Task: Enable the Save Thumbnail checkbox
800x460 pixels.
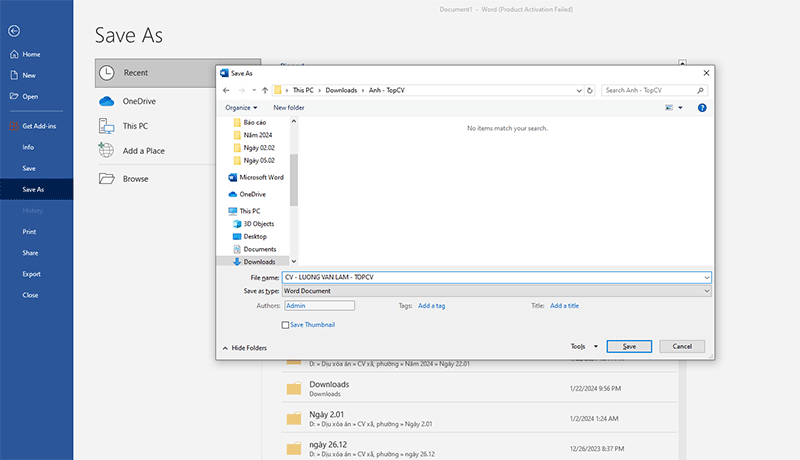Action: 285,325
